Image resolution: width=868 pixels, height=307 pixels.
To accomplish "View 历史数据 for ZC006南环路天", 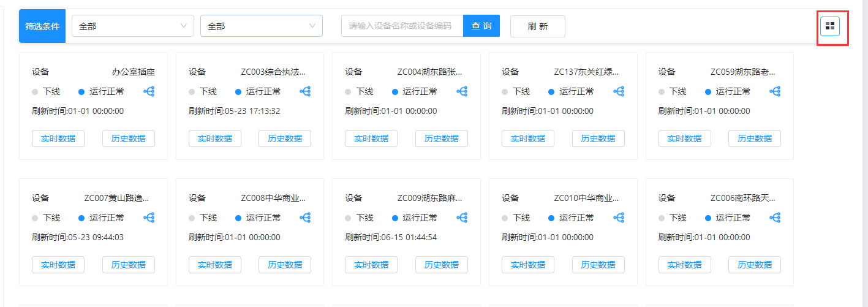I will (755, 265).
